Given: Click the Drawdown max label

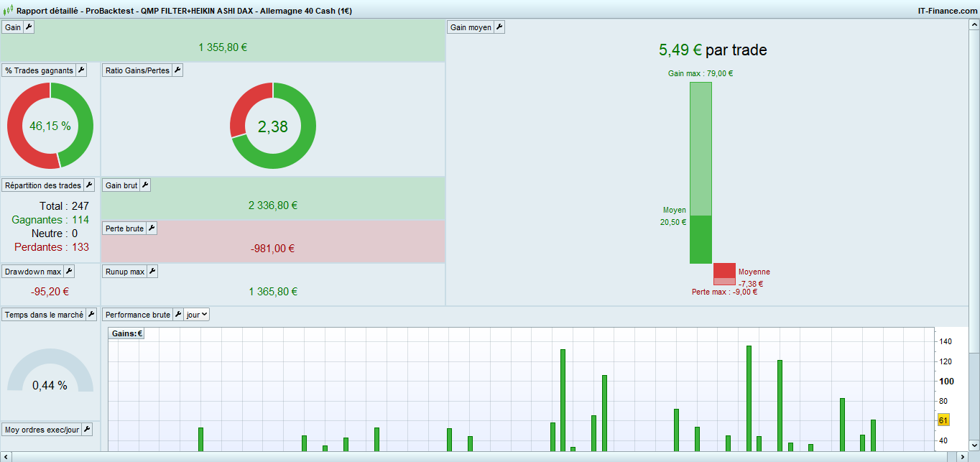Looking at the screenshot, I should coord(33,272).
